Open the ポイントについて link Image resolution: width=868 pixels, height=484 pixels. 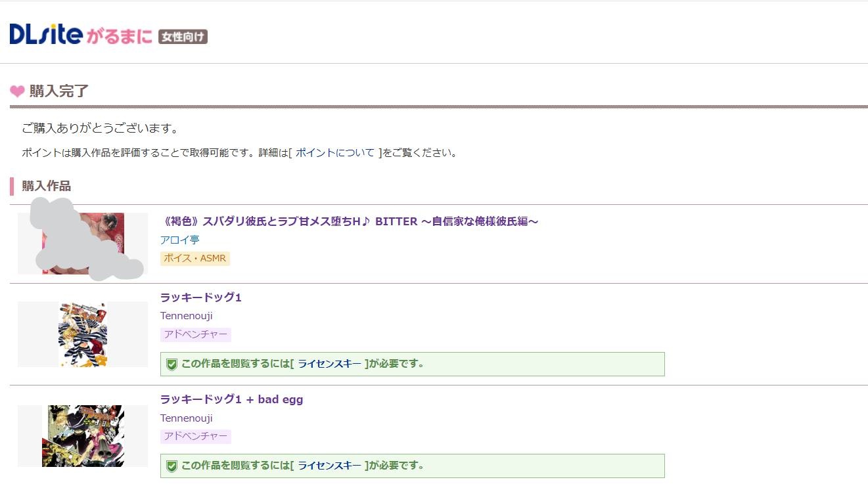pos(334,153)
